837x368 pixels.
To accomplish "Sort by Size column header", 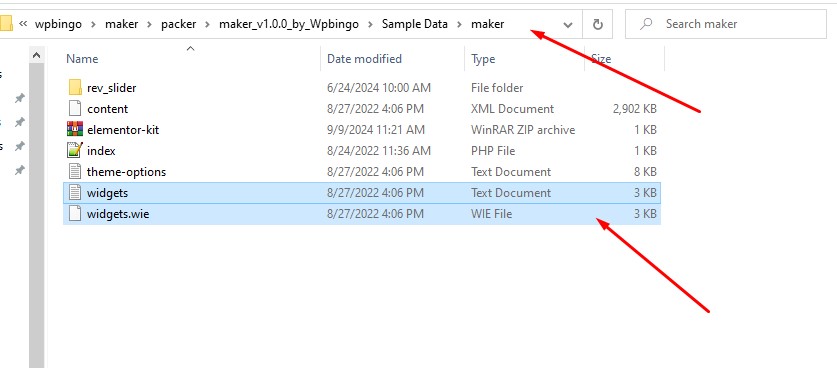I will pyautogui.click(x=601, y=59).
